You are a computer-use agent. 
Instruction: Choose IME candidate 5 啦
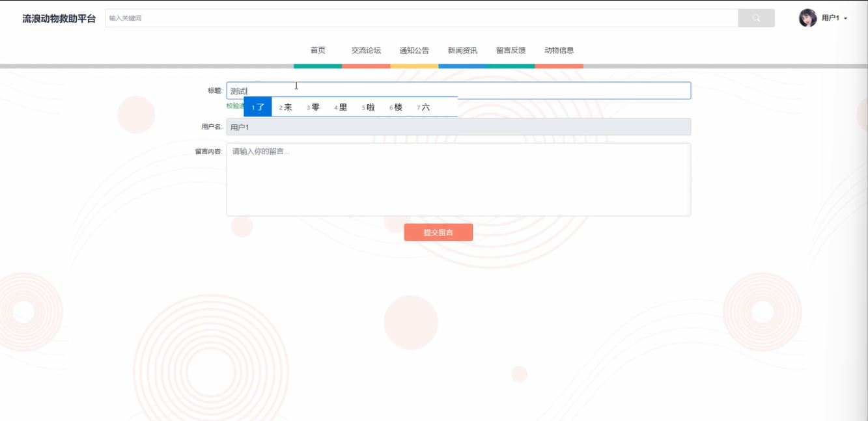tap(369, 107)
